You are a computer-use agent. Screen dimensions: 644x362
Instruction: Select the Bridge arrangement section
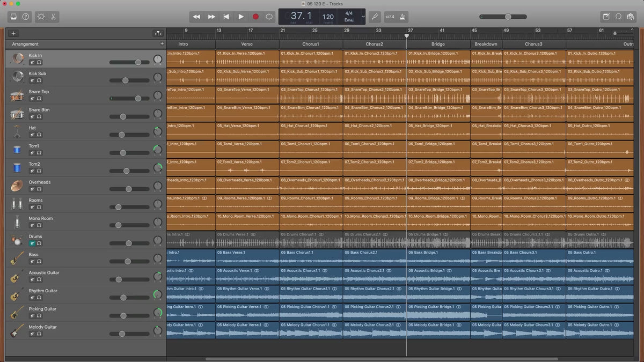(x=438, y=44)
